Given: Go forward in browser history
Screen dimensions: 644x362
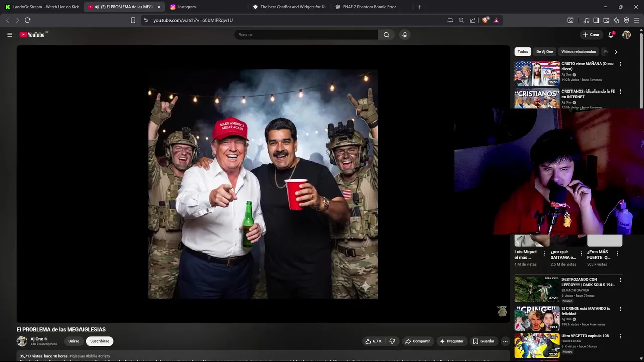Looking at the screenshot, I should click(17, 20).
